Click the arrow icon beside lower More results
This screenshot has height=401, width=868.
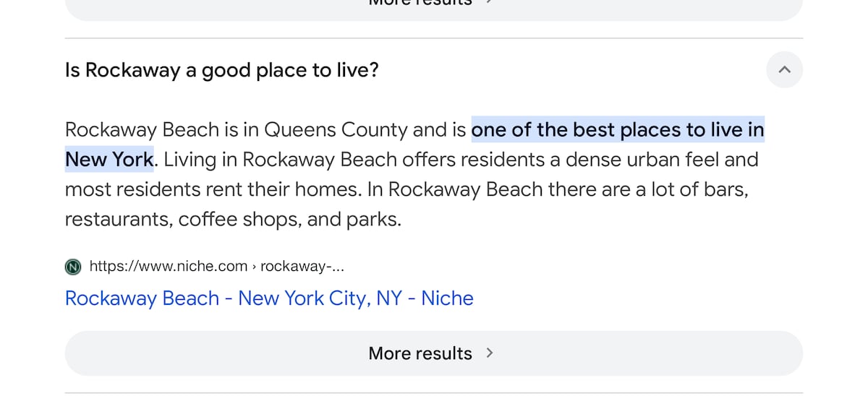490,353
